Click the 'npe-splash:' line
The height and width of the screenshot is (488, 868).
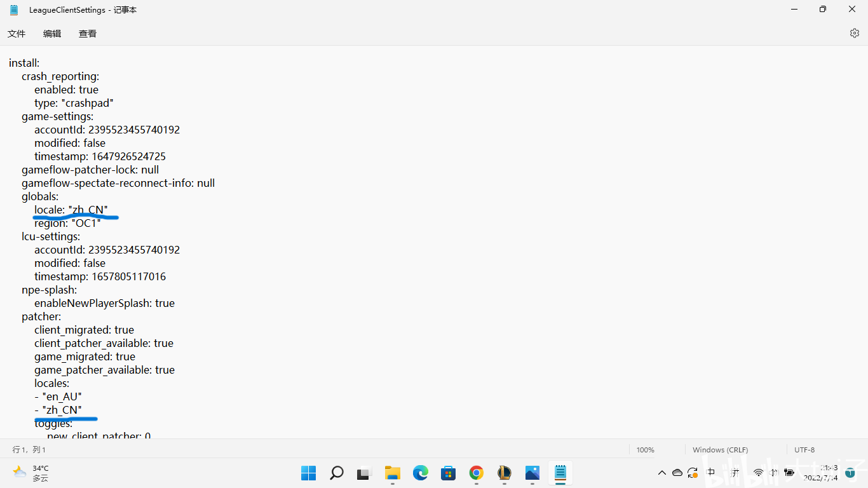click(x=49, y=290)
